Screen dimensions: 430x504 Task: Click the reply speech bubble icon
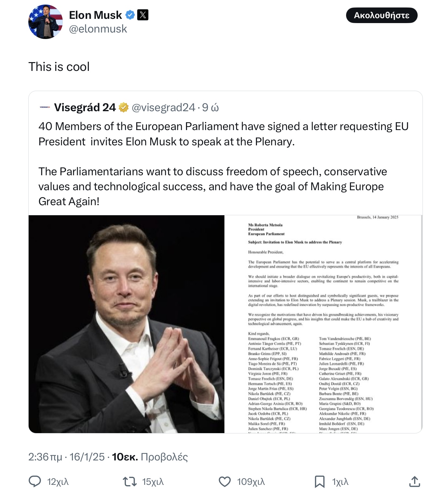click(x=35, y=482)
